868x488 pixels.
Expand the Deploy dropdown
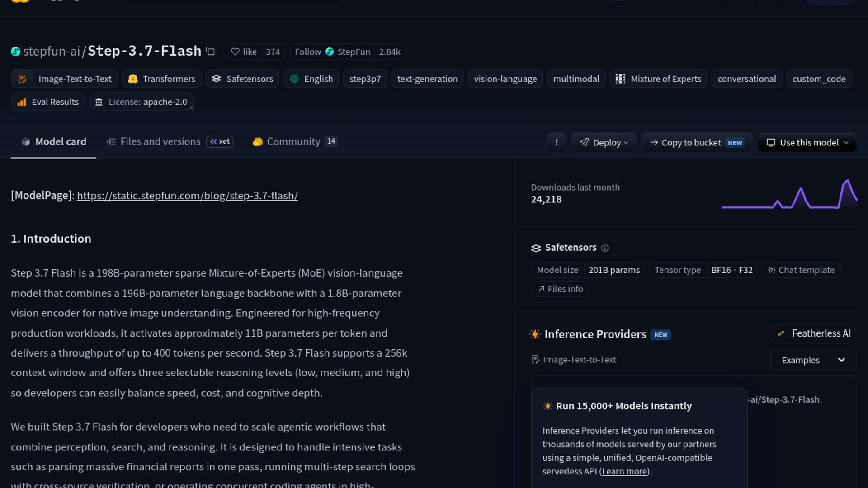[604, 142]
